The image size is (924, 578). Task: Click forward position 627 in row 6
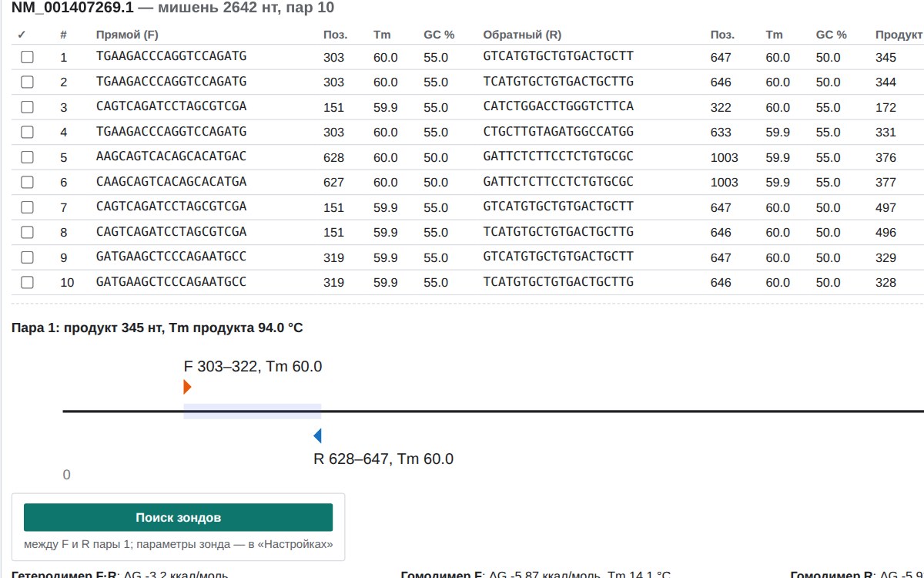[333, 182]
